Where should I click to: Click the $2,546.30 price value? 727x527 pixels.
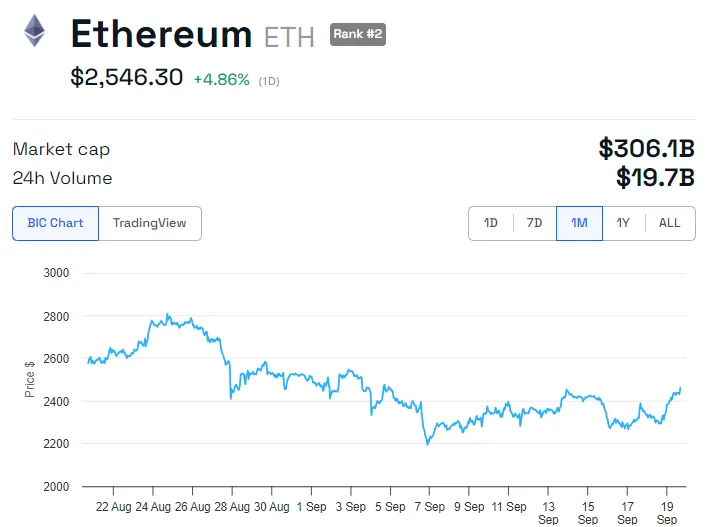[127, 77]
